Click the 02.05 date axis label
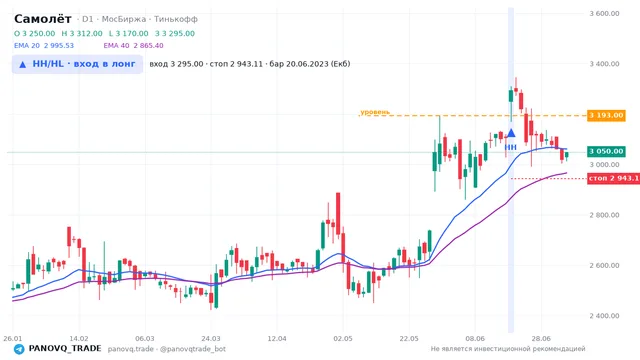Screen dimensions: 640x360 tap(343, 339)
